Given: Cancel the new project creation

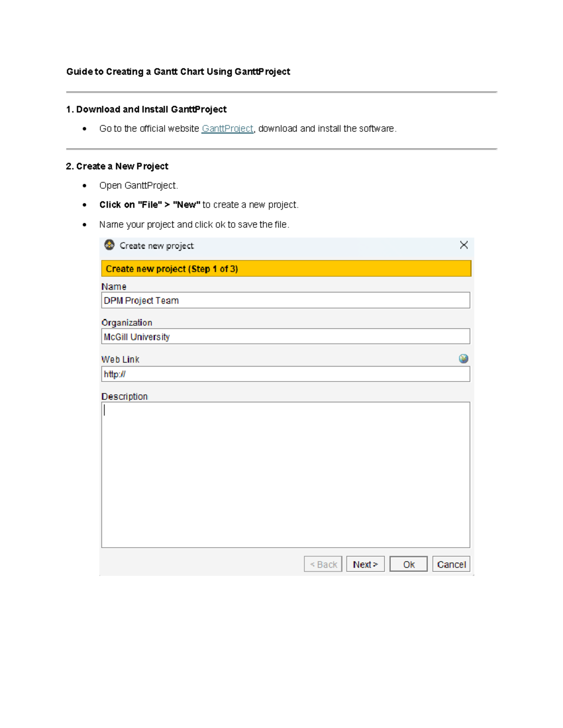Looking at the screenshot, I should click(450, 564).
